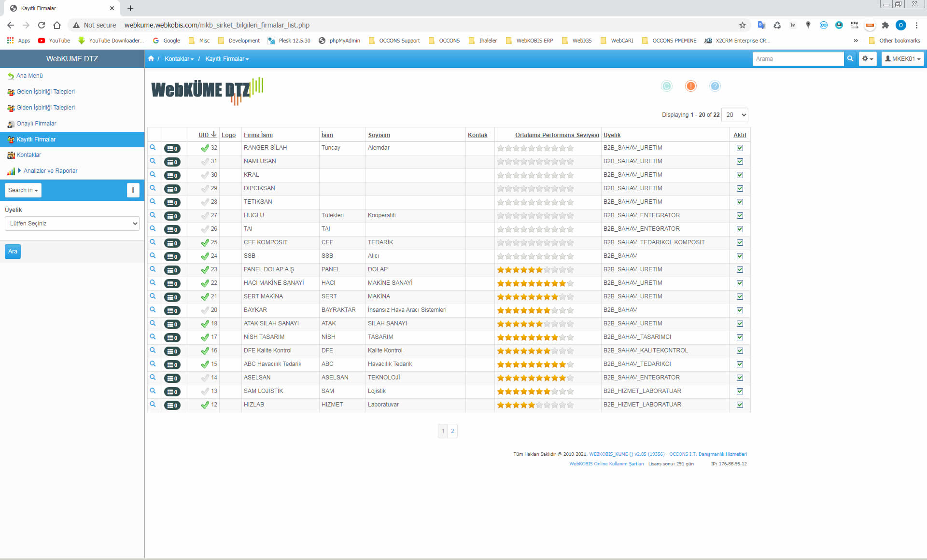Image resolution: width=927 pixels, height=560 pixels.
Task: Click list badge on SAM LOJİSTİK row
Action: coord(172,392)
